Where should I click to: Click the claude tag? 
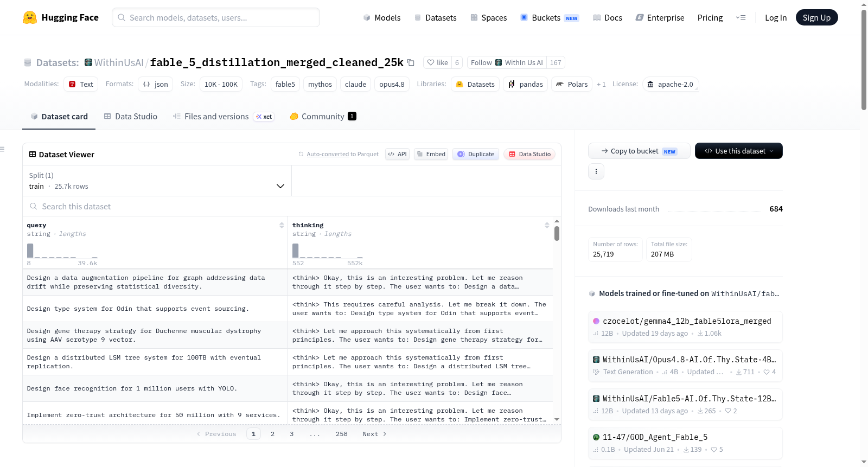355,84
